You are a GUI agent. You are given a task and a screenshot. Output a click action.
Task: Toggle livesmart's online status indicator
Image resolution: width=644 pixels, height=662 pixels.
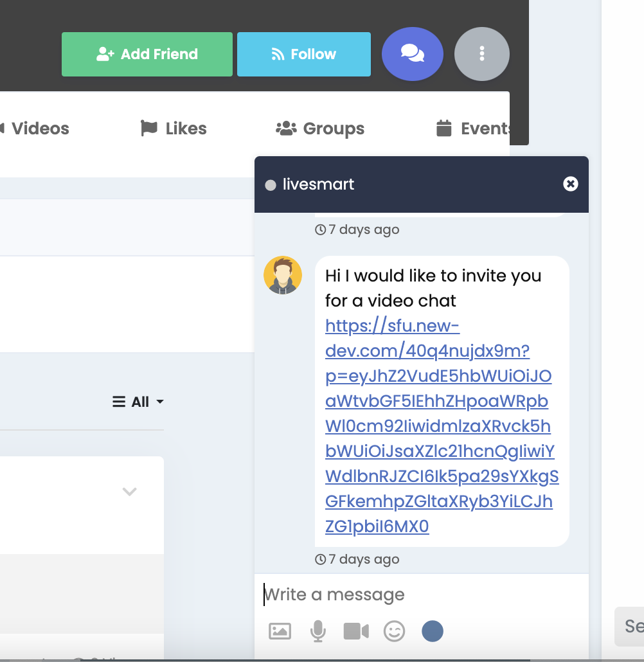270,184
